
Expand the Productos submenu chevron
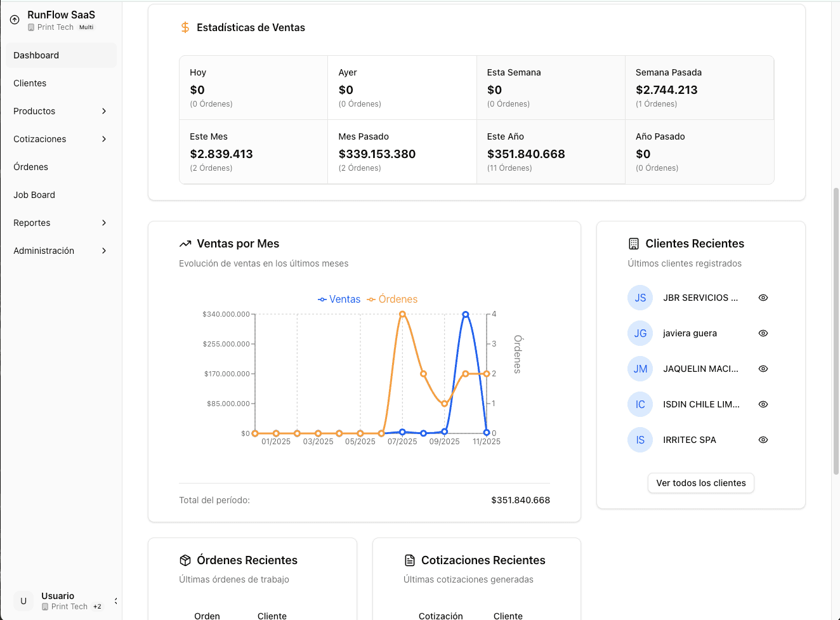104,111
